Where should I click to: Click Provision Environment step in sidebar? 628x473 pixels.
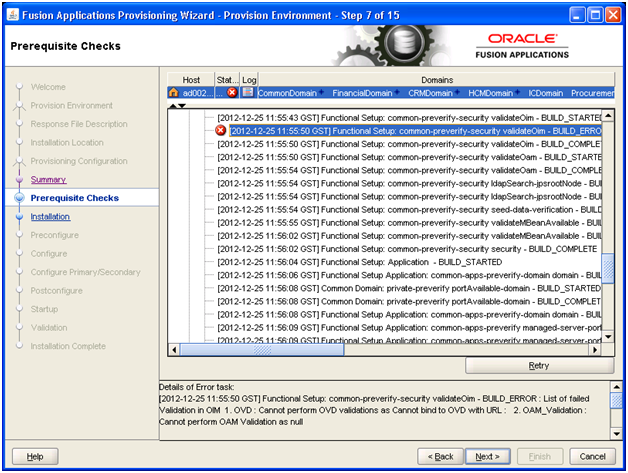72,105
